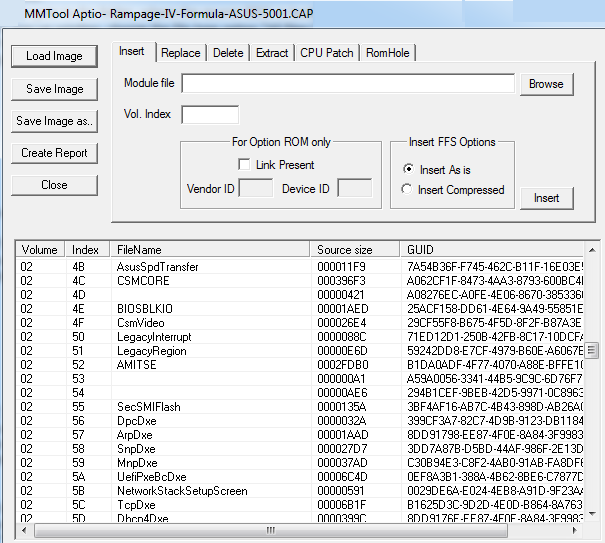Select the SnpDxe row
This screenshot has height=543, width=605.
pos(300,449)
